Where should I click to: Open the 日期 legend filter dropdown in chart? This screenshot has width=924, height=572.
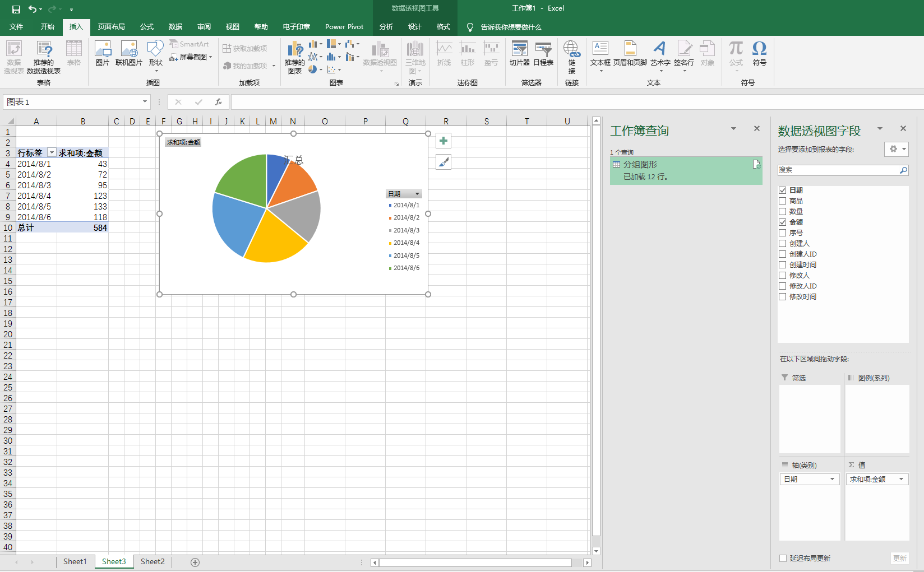point(417,194)
